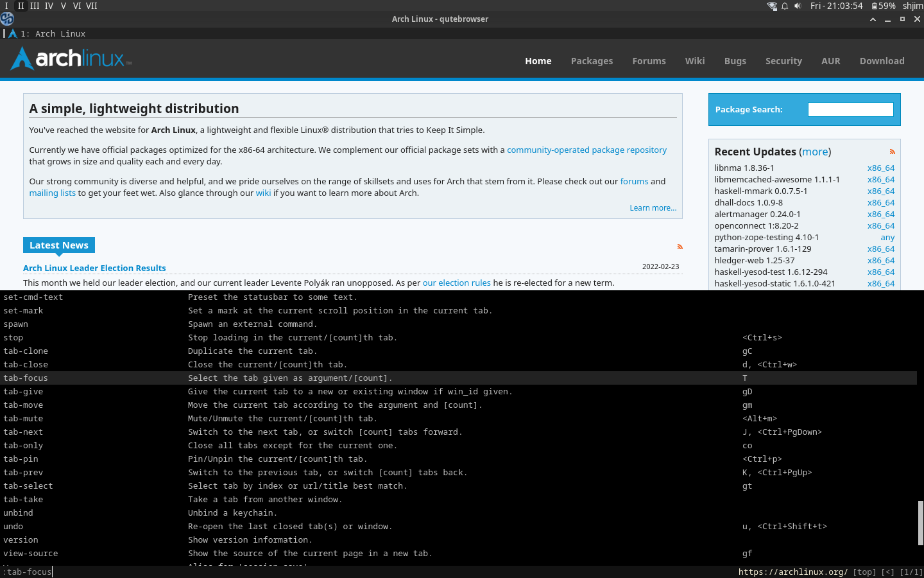The width and height of the screenshot is (924, 578).
Task: Select the 'spawn' command entry
Action: click(x=458, y=324)
